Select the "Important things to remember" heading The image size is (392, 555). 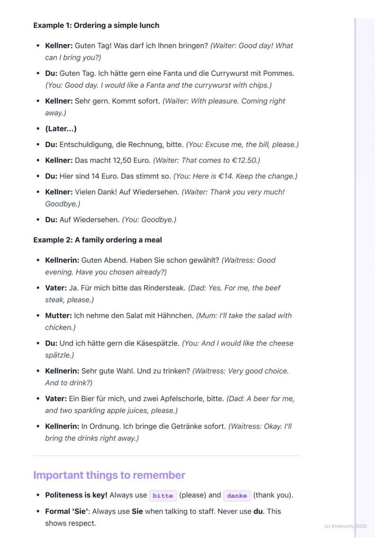click(x=109, y=475)
